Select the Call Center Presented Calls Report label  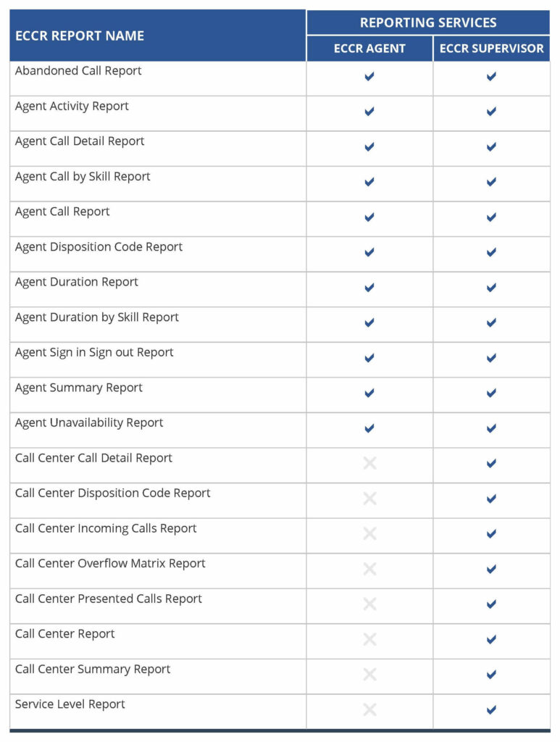[x=109, y=599]
